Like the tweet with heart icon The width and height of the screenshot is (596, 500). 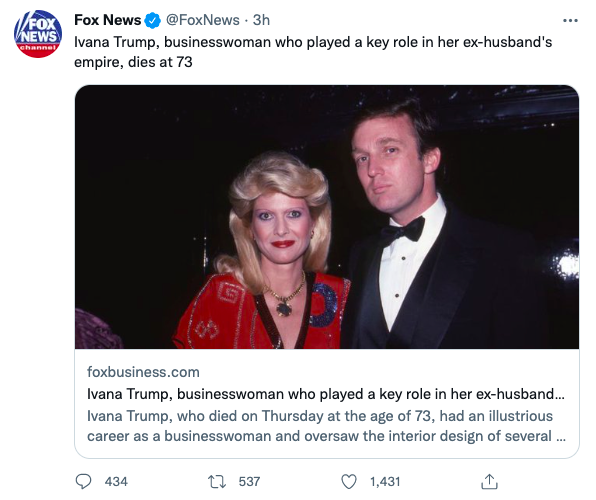[349, 481]
